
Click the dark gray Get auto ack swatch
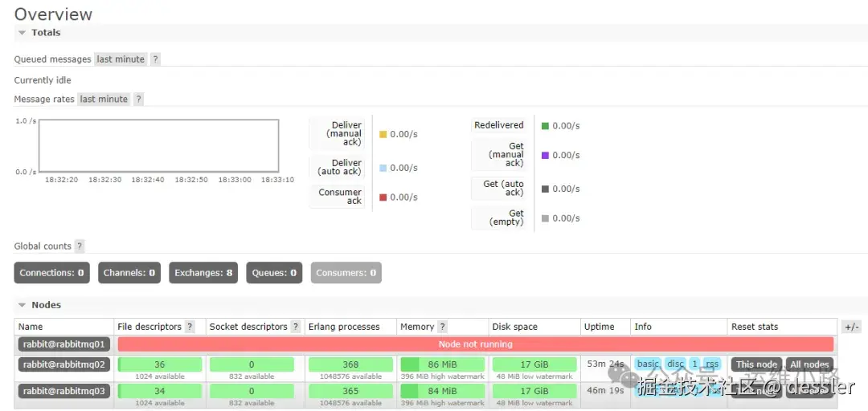point(545,189)
